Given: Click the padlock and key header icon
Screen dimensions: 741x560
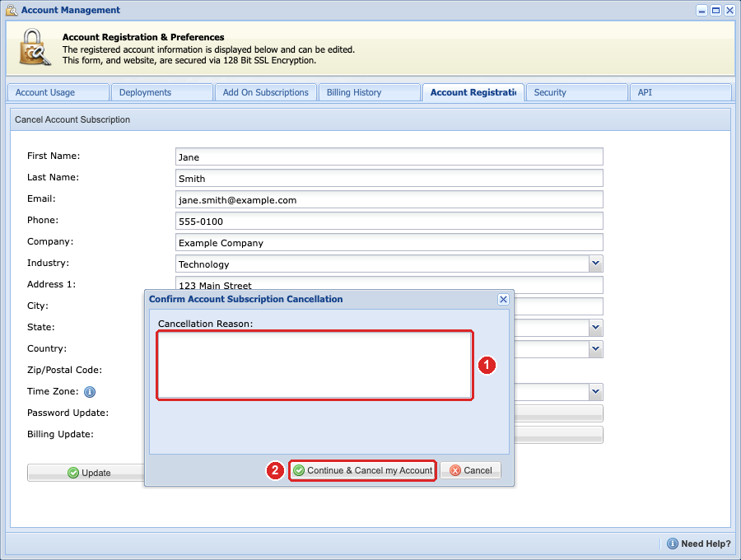Looking at the screenshot, I should point(35,47).
